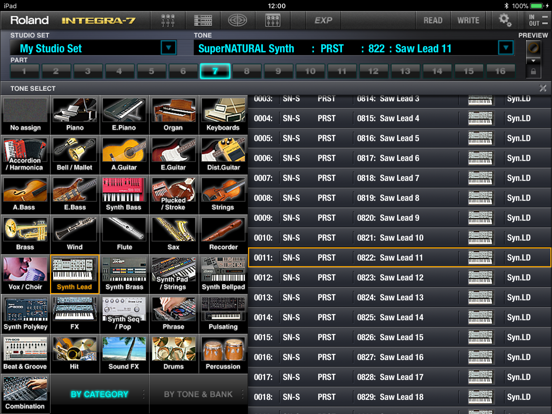Open the effects routing mixer icon
The height and width of the screenshot is (414, 552).
272,20
